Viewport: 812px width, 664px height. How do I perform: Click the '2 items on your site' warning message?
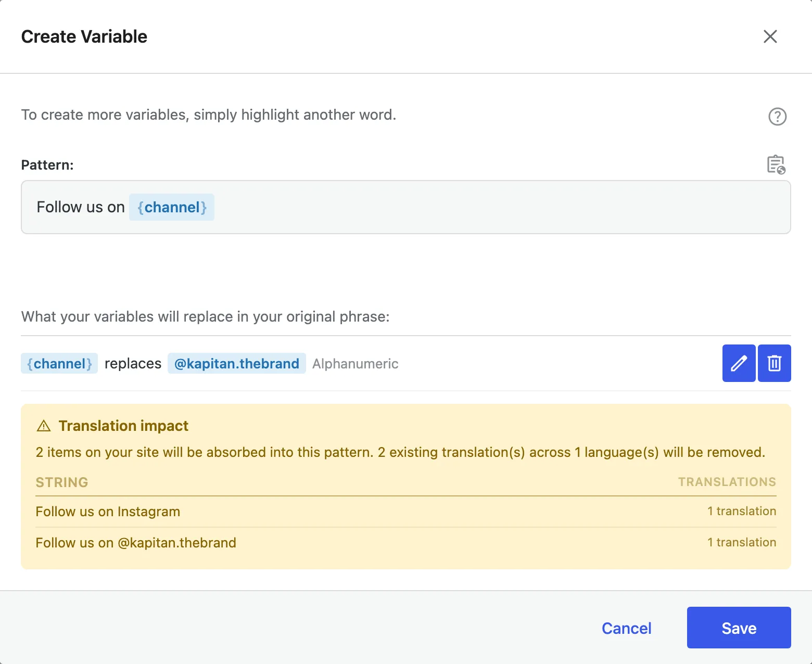(400, 452)
